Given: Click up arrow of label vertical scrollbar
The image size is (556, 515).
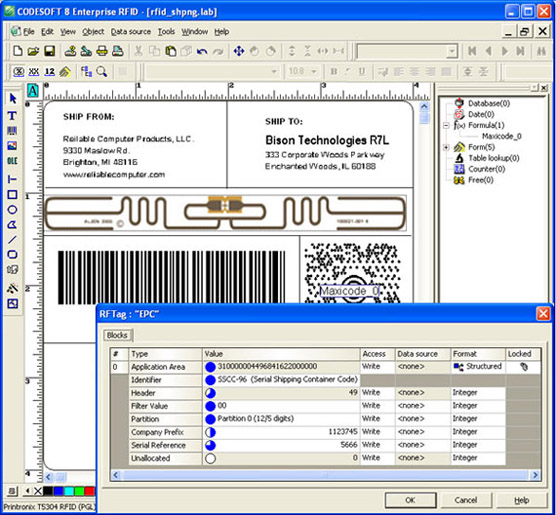Looking at the screenshot, I should click(x=424, y=106).
